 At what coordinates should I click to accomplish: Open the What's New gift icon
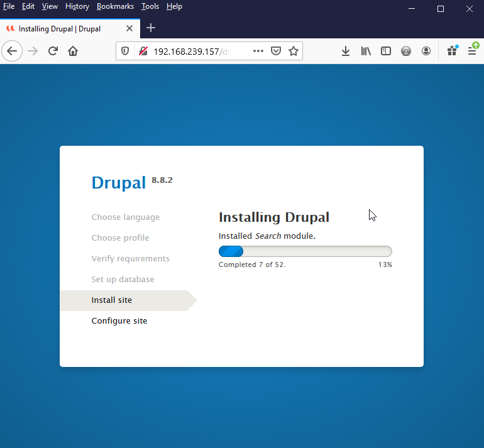tap(452, 52)
